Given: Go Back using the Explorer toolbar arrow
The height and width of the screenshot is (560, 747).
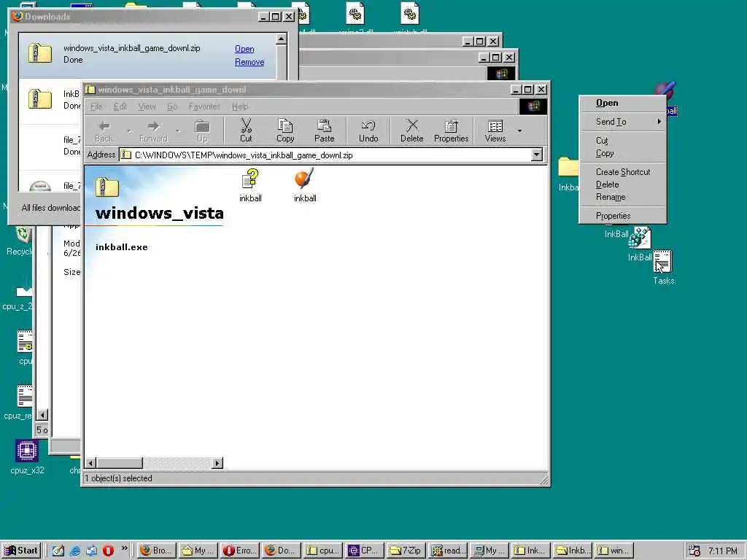Looking at the screenshot, I should (x=104, y=131).
